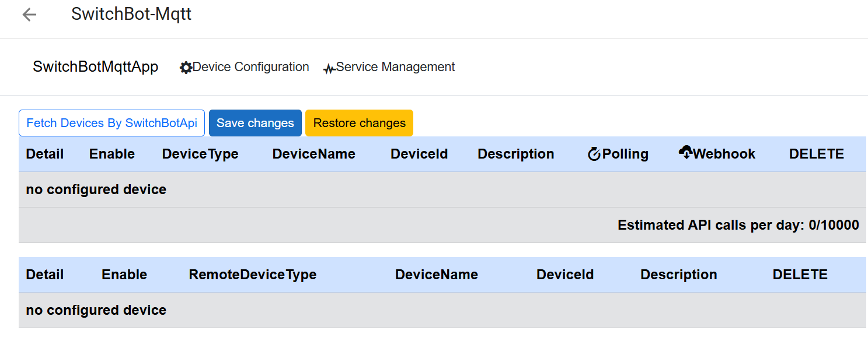The width and height of the screenshot is (868, 348).
Task: Click DELETE header in the DeviceType table
Action: tap(817, 154)
